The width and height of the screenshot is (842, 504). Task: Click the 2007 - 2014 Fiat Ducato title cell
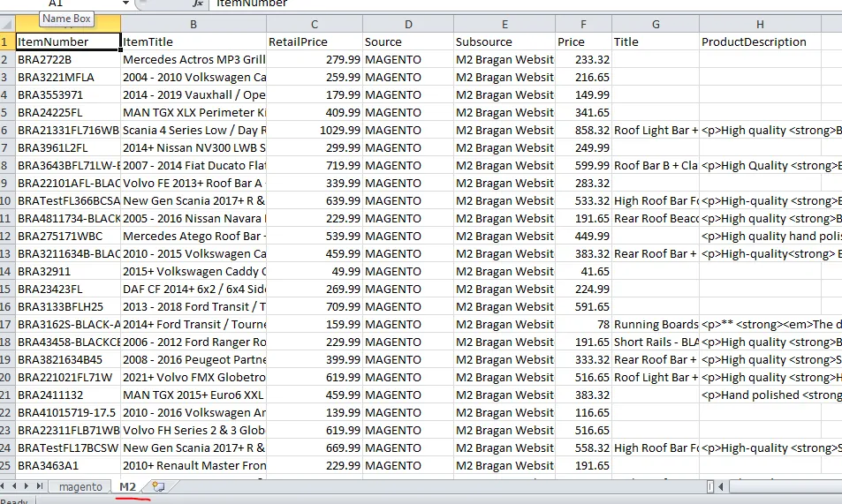click(x=193, y=165)
